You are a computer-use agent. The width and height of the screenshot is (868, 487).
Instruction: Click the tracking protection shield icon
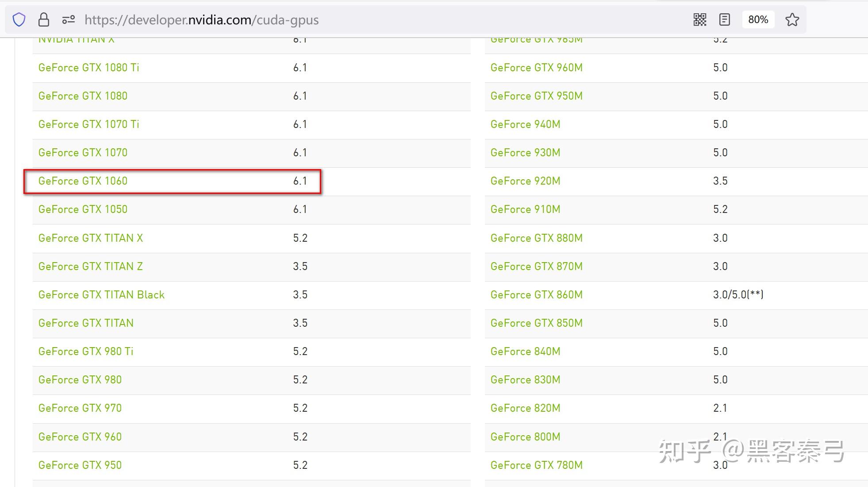pyautogui.click(x=19, y=19)
